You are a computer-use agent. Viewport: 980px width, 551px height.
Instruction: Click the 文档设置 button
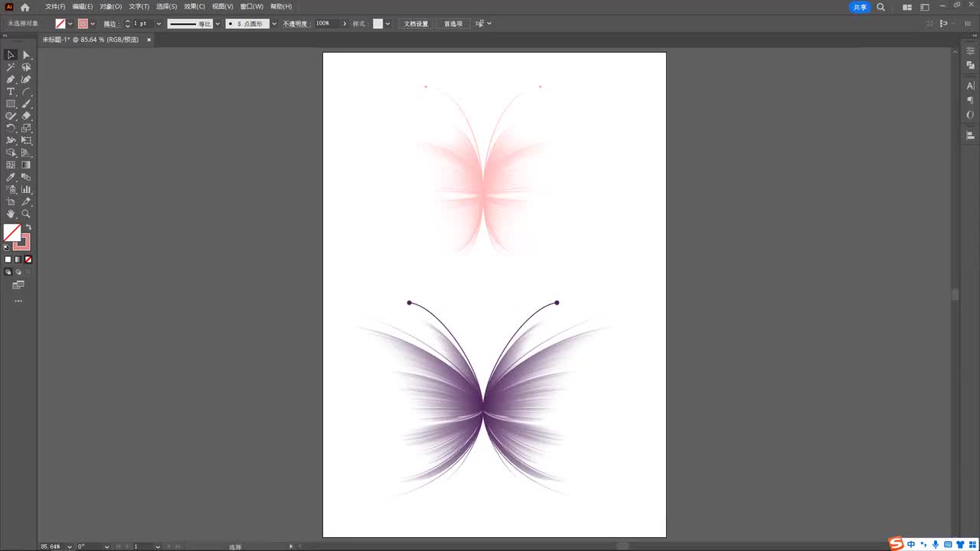[416, 24]
